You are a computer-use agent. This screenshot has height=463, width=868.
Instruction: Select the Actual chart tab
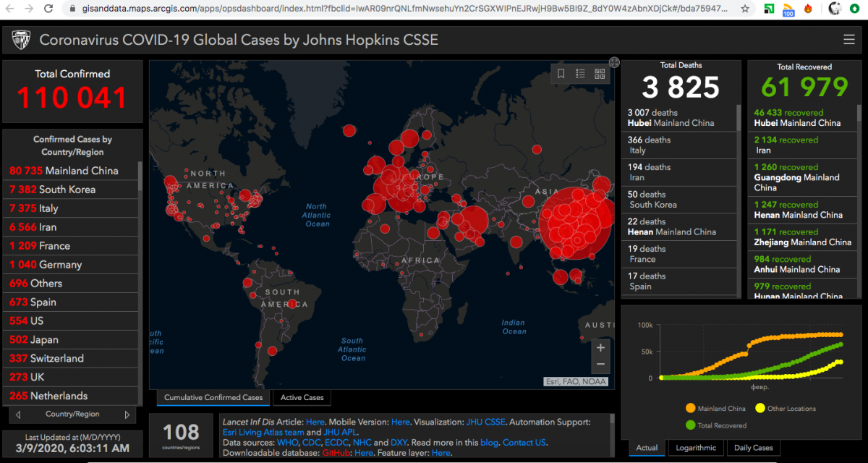[647, 448]
